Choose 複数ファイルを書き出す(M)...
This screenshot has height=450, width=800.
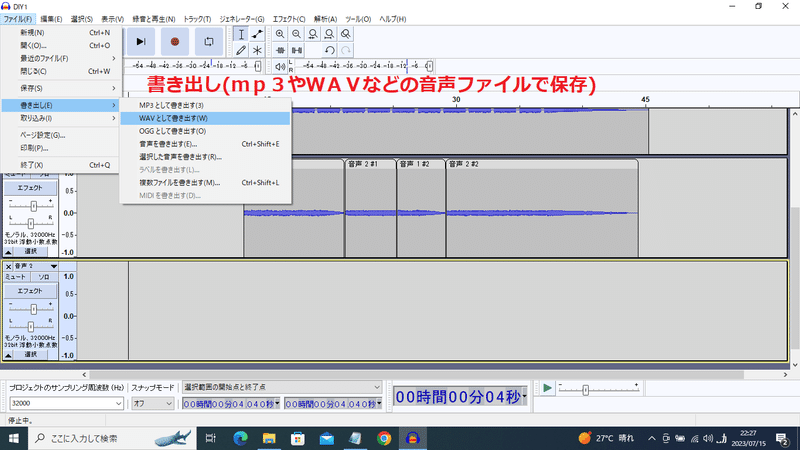tap(206, 183)
